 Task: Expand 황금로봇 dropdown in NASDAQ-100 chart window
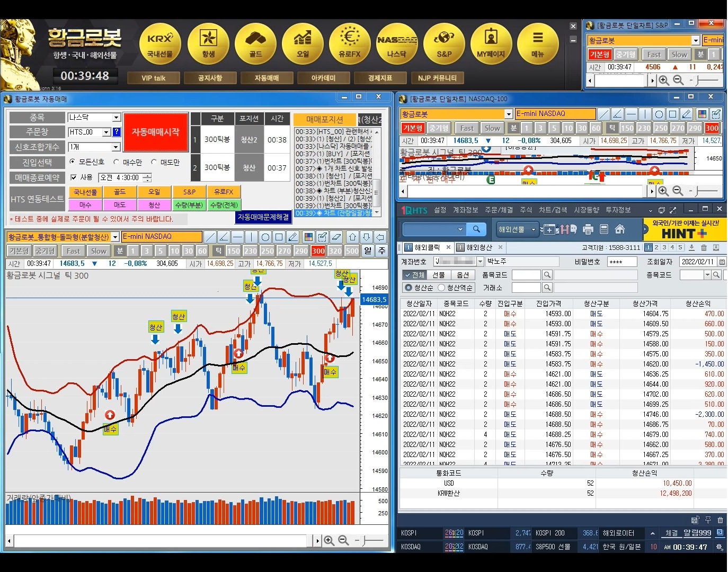[x=509, y=114]
